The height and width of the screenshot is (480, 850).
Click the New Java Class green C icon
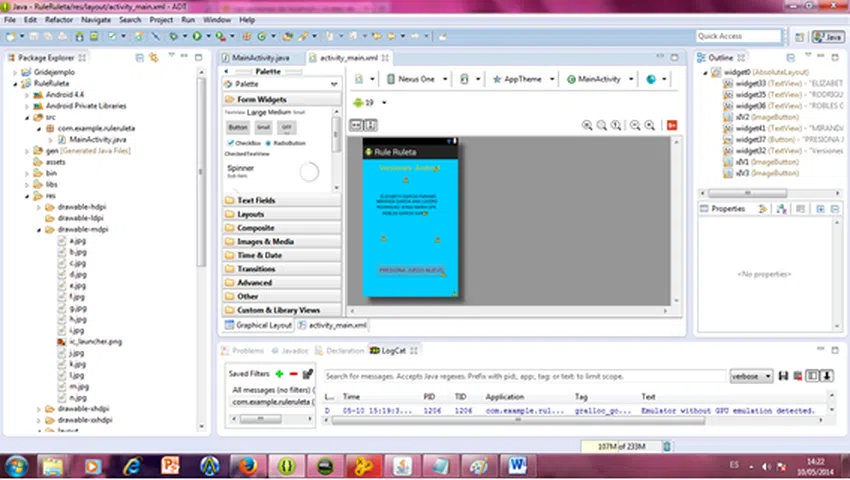(x=261, y=36)
